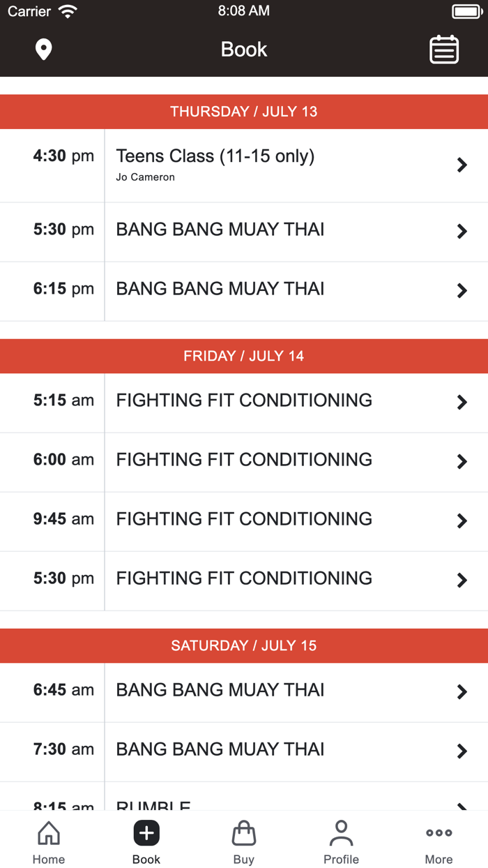Switch to the Profile tab
The width and height of the screenshot is (488, 868).
(x=341, y=841)
